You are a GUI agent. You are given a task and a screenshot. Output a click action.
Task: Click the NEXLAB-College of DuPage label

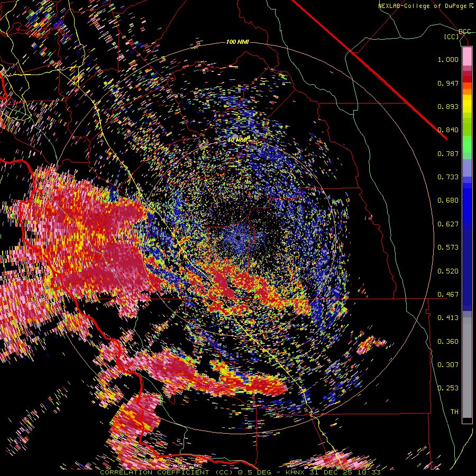point(426,6)
